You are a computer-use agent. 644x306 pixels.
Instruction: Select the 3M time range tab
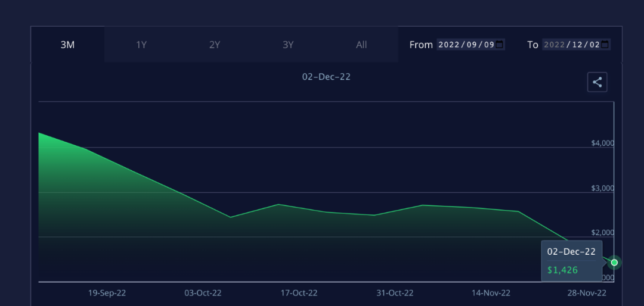pyautogui.click(x=67, y=45)
